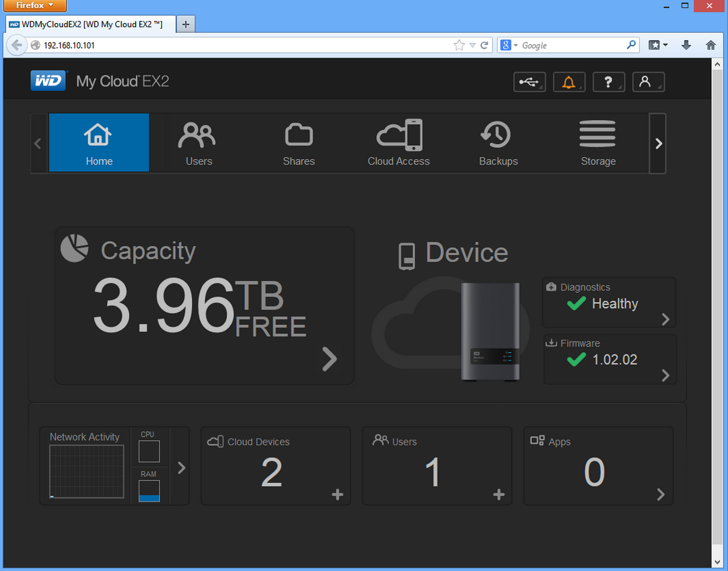Select the Home tab
728x571 pixels.
tap(99, 142)
